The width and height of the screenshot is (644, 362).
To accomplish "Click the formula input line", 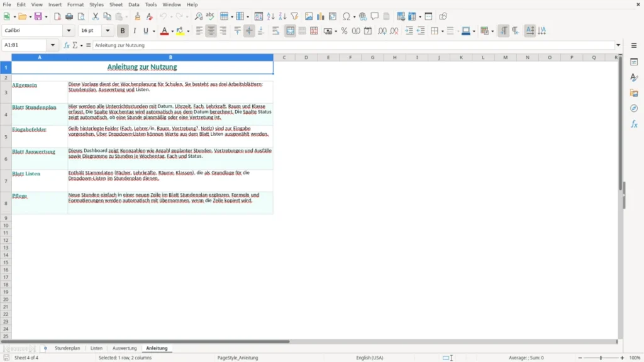I will [353, 45].
